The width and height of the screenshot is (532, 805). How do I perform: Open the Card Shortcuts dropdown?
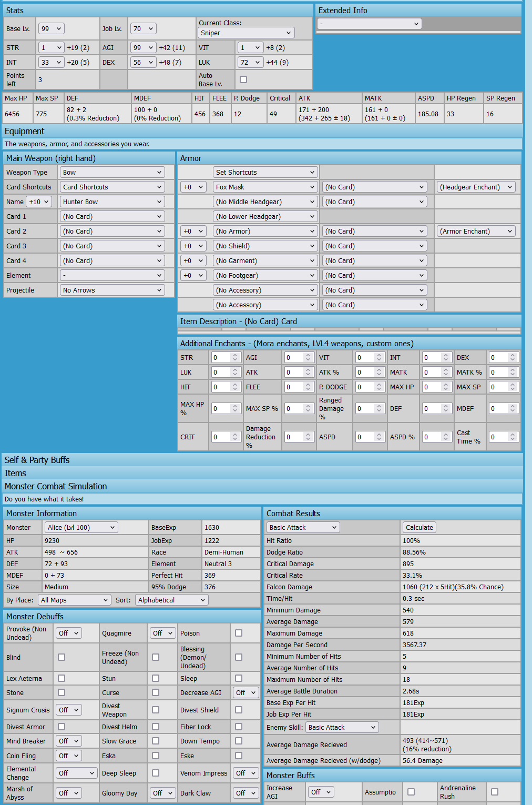click(x=112, y=187)
